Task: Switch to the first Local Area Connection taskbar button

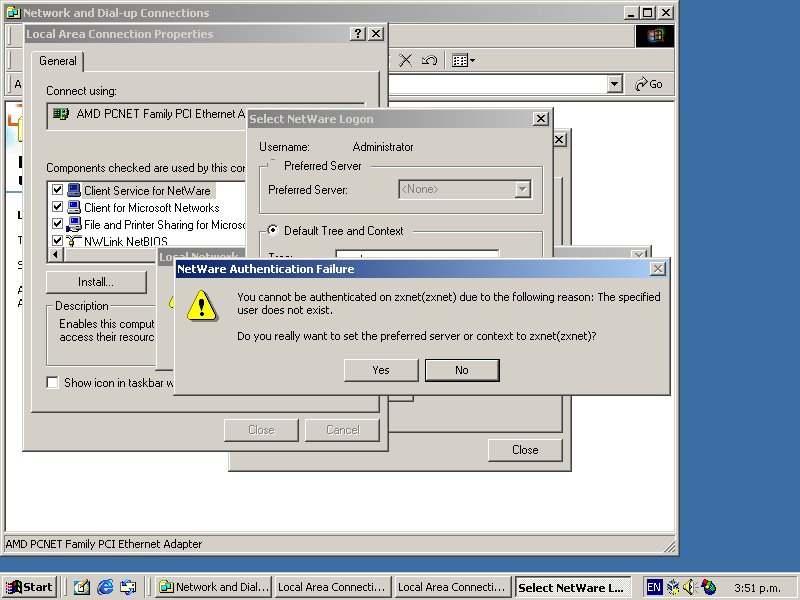Action: [x=333, y=587]
